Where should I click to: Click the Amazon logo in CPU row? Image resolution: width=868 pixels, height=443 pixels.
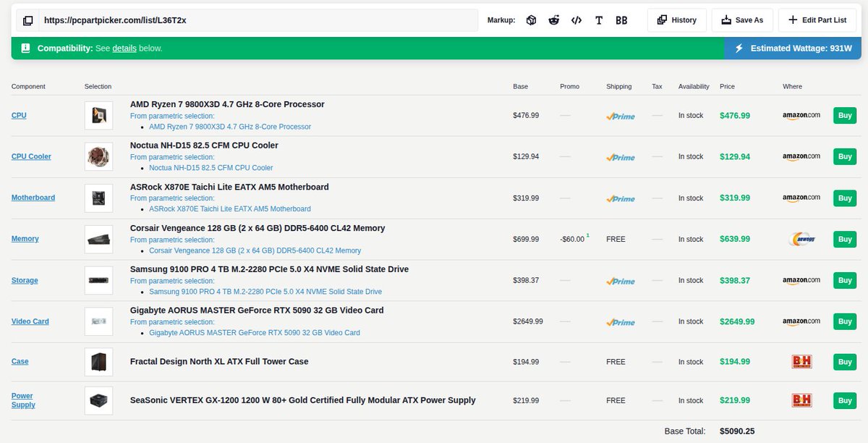pos(801,115)
